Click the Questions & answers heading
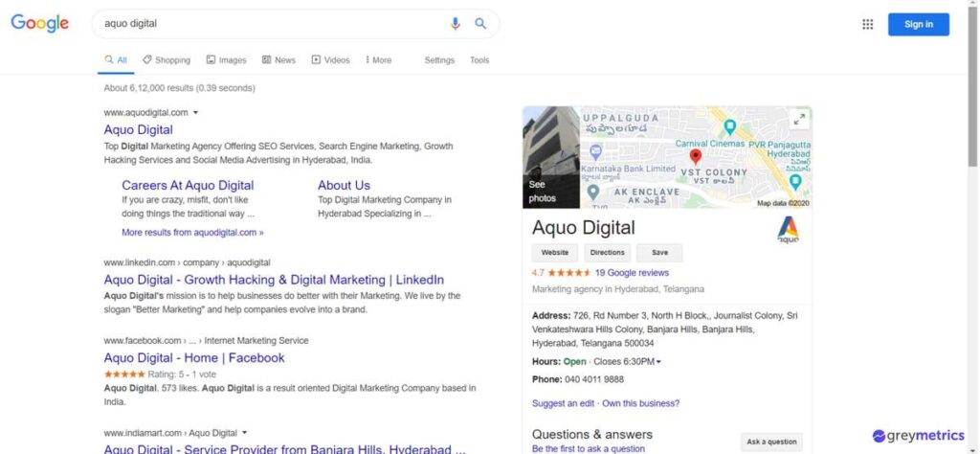 click(x=591, y=434)
